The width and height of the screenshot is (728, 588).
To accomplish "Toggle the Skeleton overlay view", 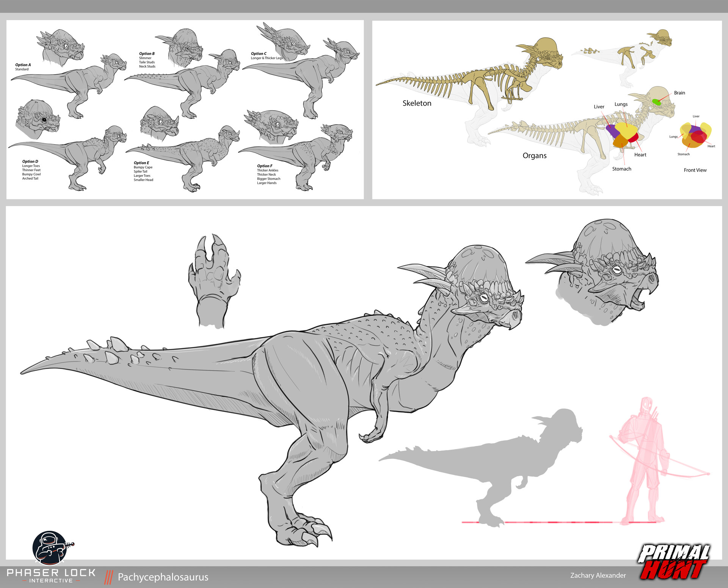I will pyautogui.click(x=417, y=103).
